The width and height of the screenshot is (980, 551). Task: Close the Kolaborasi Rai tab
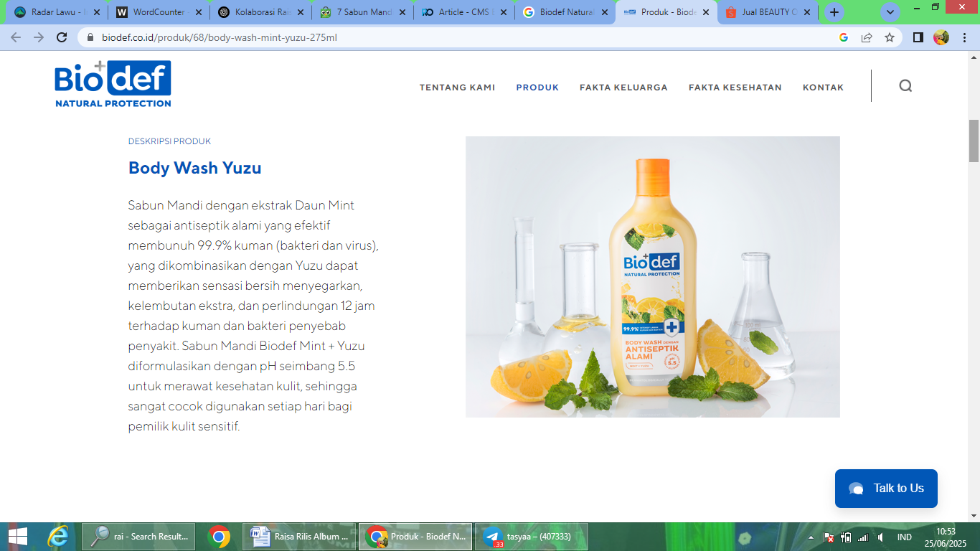point(301,12)
